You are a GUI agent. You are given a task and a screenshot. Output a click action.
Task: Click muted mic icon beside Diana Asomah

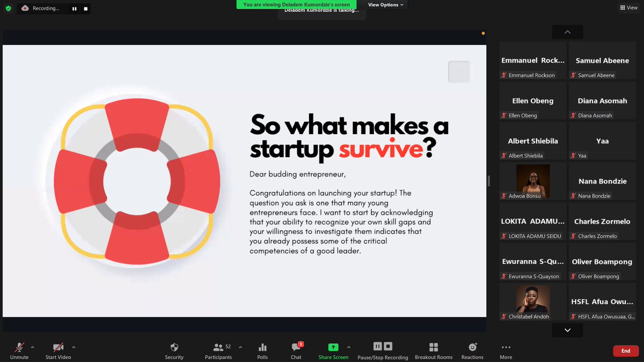click(573, 115)
